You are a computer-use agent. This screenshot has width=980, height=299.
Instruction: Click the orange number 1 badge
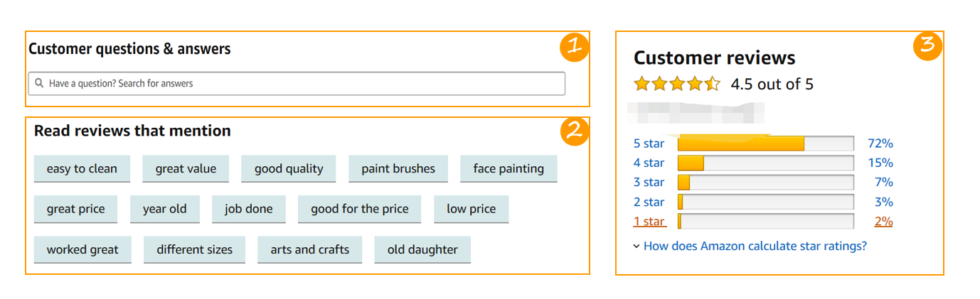coord(575,47)
